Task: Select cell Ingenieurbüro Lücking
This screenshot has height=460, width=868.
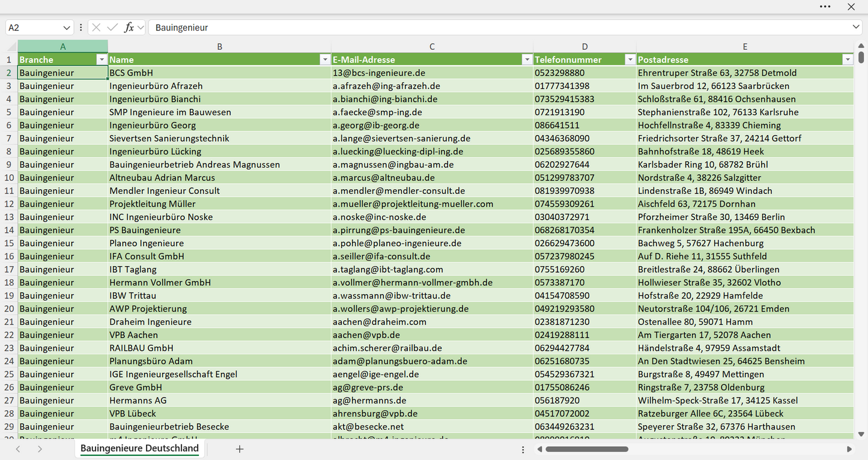Action: tap(220, 151)
